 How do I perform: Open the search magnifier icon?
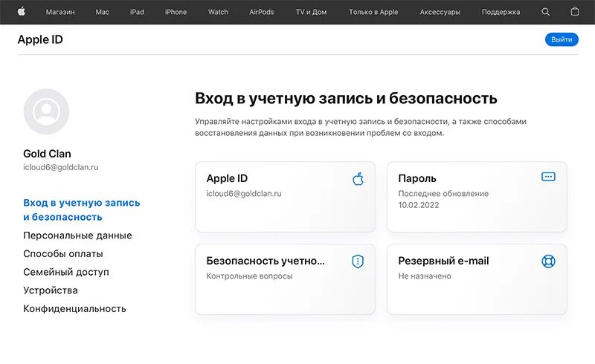coord(545,12)
